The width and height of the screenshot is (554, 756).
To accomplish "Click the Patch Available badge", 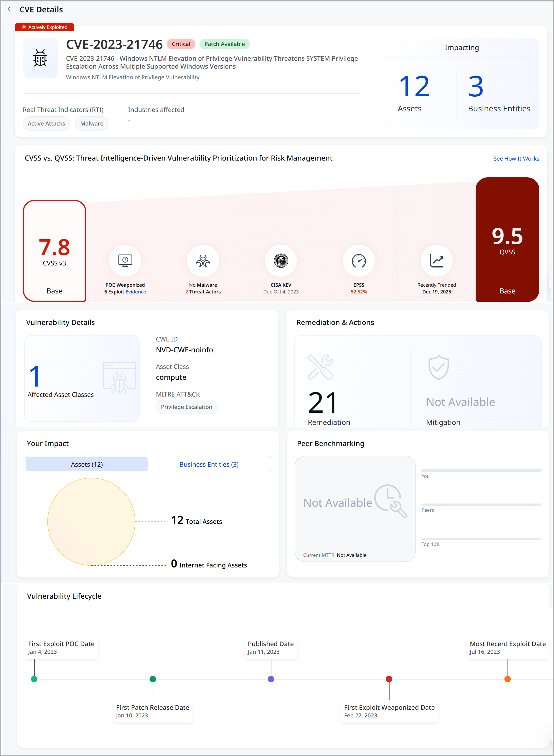I will 224,44.
